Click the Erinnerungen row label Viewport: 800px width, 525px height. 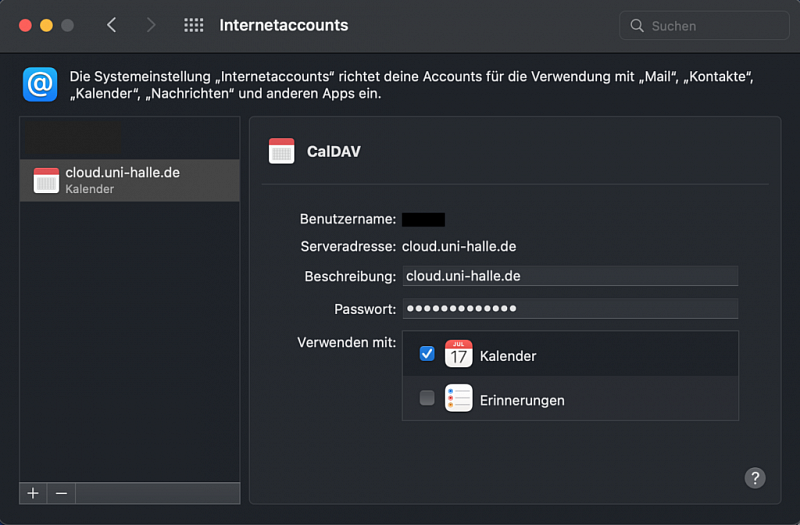(522, 401)
